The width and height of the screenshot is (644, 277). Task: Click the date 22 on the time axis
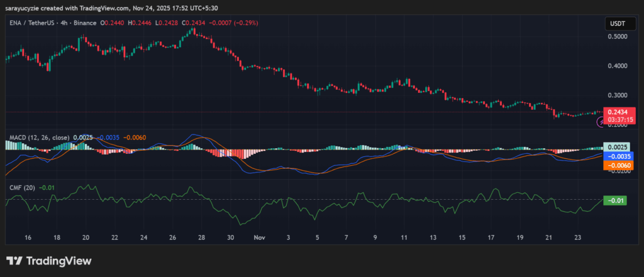[x=115, y=237]
